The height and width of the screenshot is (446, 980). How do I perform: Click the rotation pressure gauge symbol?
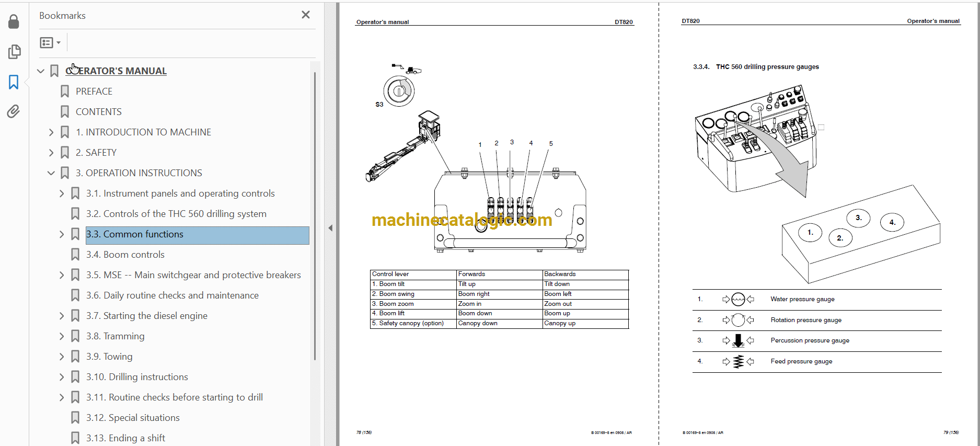click(x=738, y=320)
